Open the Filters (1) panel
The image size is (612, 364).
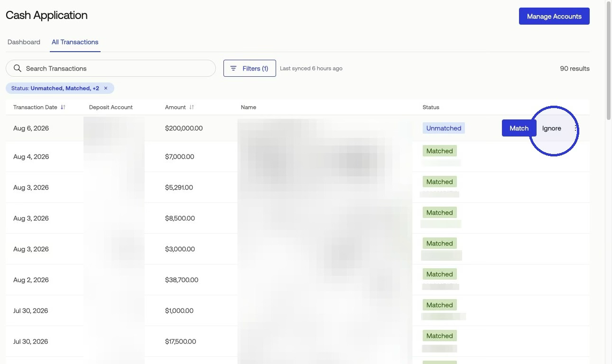(x=250, y=68)
